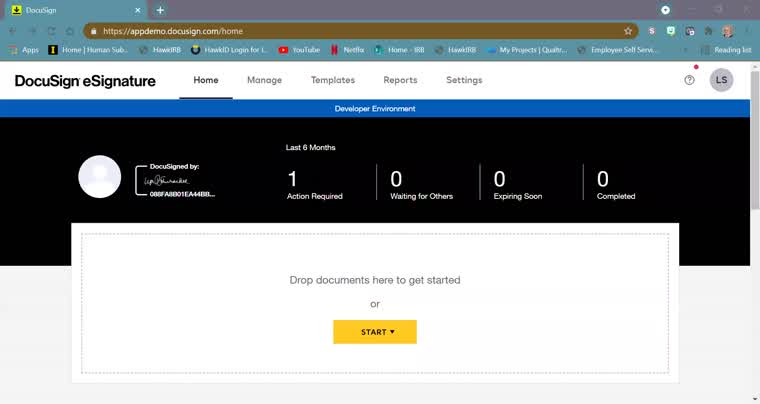This screenshot has width=760, height=404.
Task: Click the page vertical scrollbar
Action: (x=755, y=140)
